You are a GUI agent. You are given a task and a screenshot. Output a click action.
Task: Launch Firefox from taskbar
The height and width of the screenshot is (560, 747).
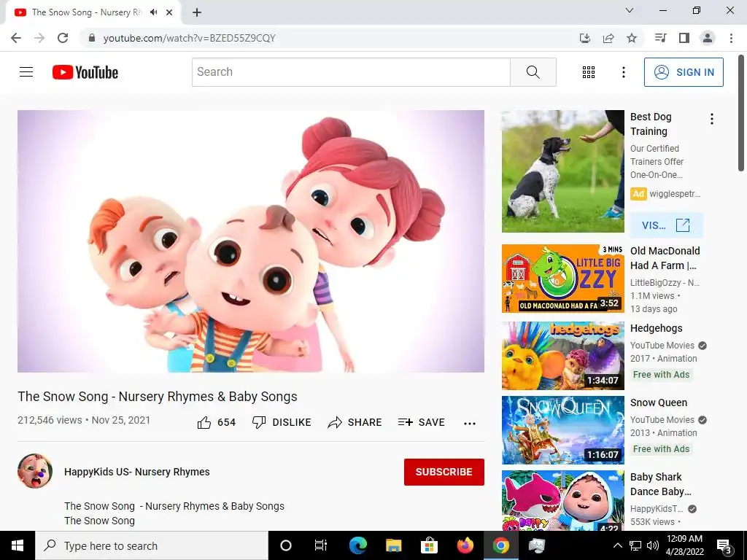(465, 545)
